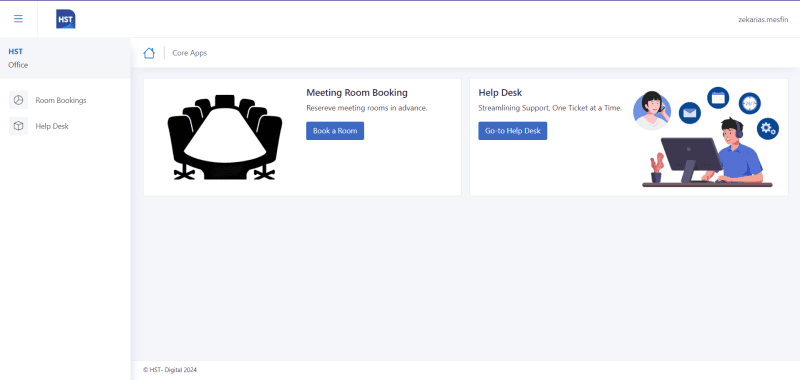Click "Streamlining Support, One Ticket at a Time."

[550, 108]
